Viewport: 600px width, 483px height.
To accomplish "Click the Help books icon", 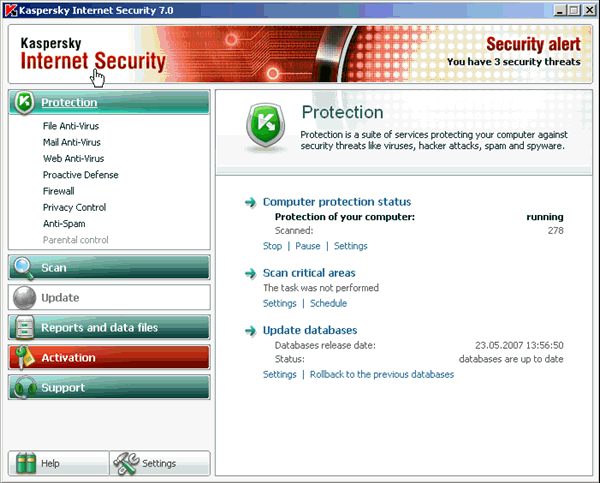I will pos(26,463).
